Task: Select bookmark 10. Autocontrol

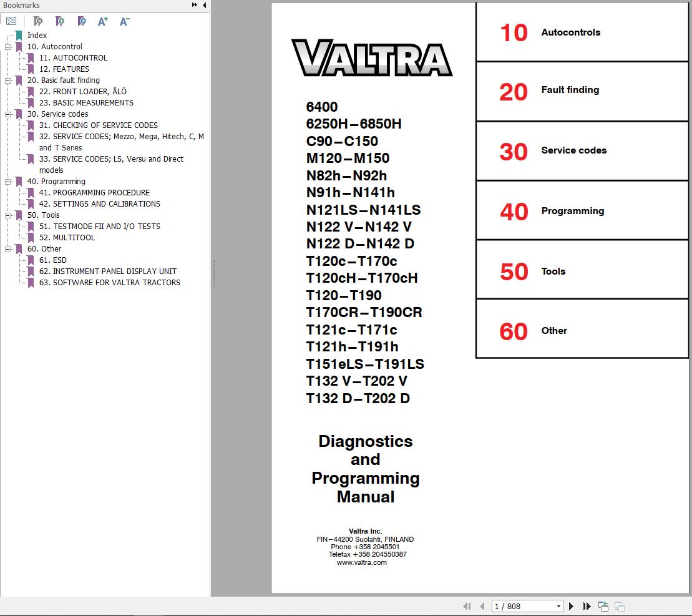Action: pos(55,46)
